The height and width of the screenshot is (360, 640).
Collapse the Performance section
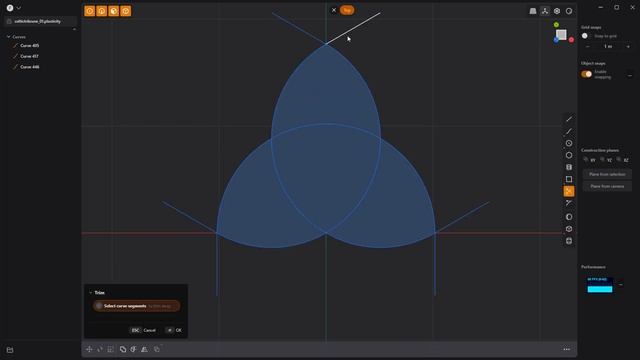tap(620, 284)
